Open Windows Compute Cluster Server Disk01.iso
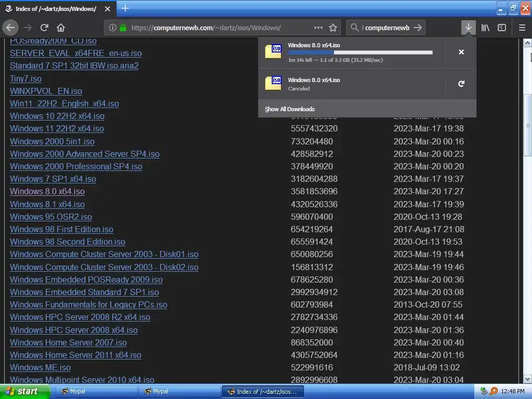The width and height of the screenshot is (532, 399). (x=104, y=255)
